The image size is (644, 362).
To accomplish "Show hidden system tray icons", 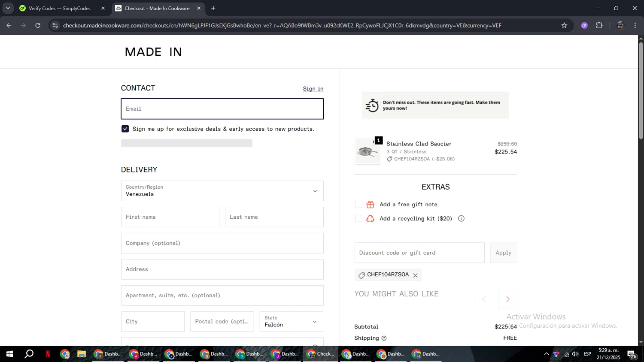I will point(546,354).
